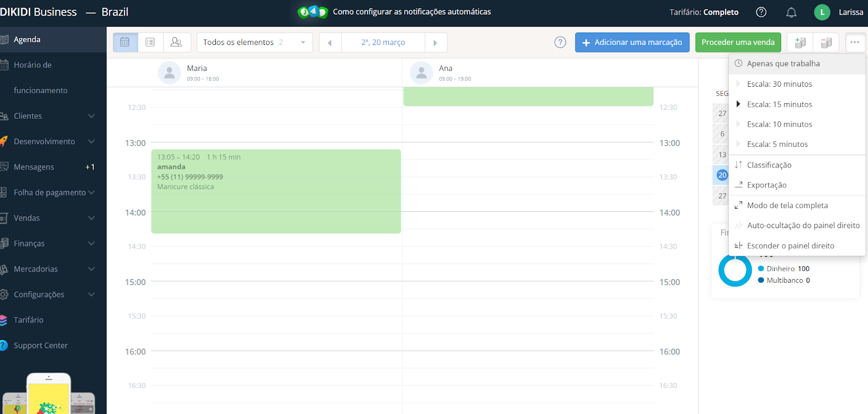868x414 pixels.
Task: Switch to list view icon
Action: click(x=150, y=42)
